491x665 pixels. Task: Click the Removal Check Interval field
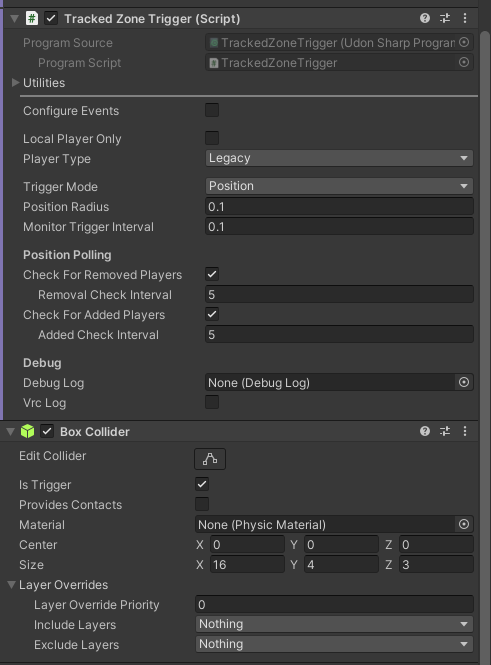click(339, 294)
